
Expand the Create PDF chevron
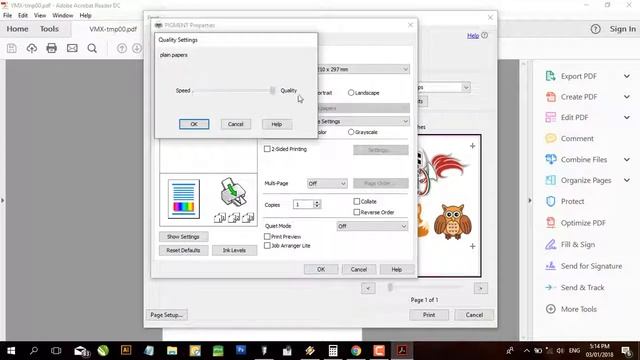coord(627,97)
